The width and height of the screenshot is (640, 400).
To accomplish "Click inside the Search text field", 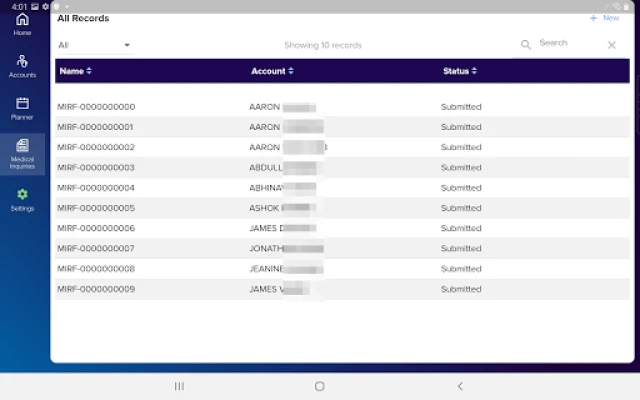I will (571, 43).
